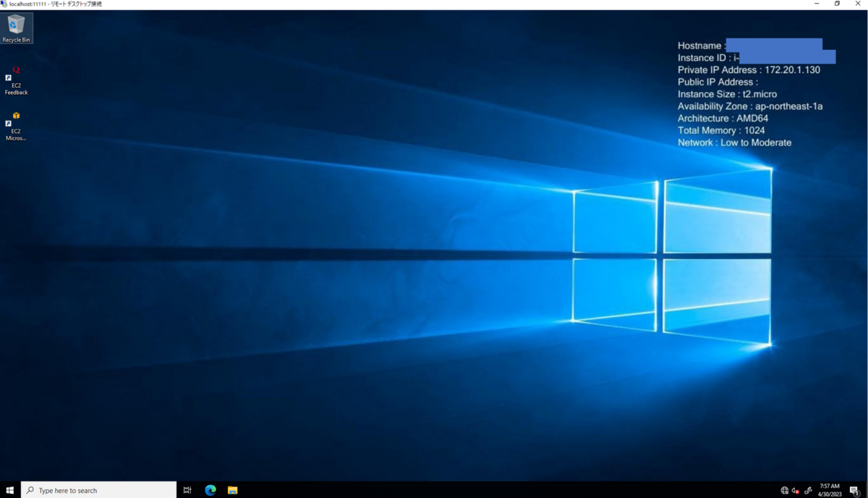Click 'Private IP Address : 172.20.1.130' text
The width and height of the screenshot is (868, 498).
pos(749,70)
